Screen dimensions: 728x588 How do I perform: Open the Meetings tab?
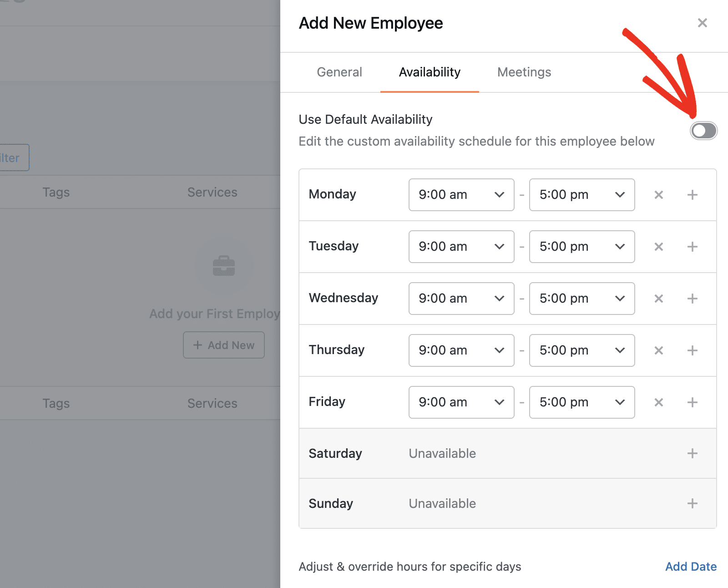[x=524, y=72]
